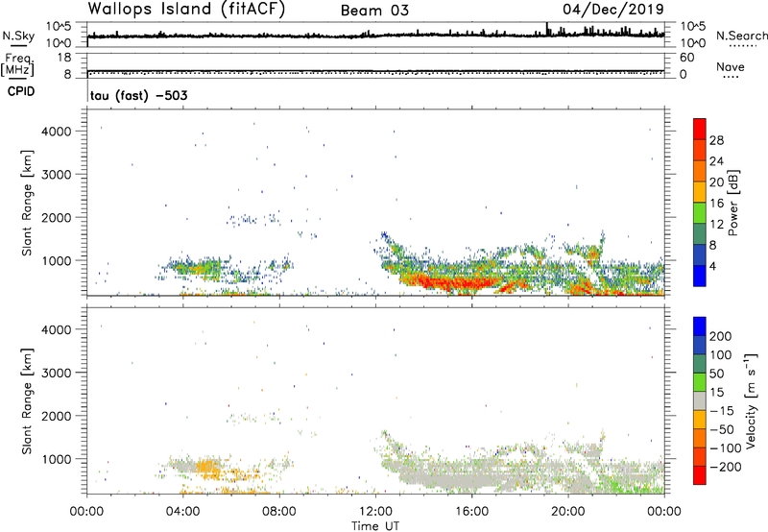The width and height of the screenshot is (768, 532).
Task: Click the red bottom of the Velocity colorbar
Action: pos(700,475)
